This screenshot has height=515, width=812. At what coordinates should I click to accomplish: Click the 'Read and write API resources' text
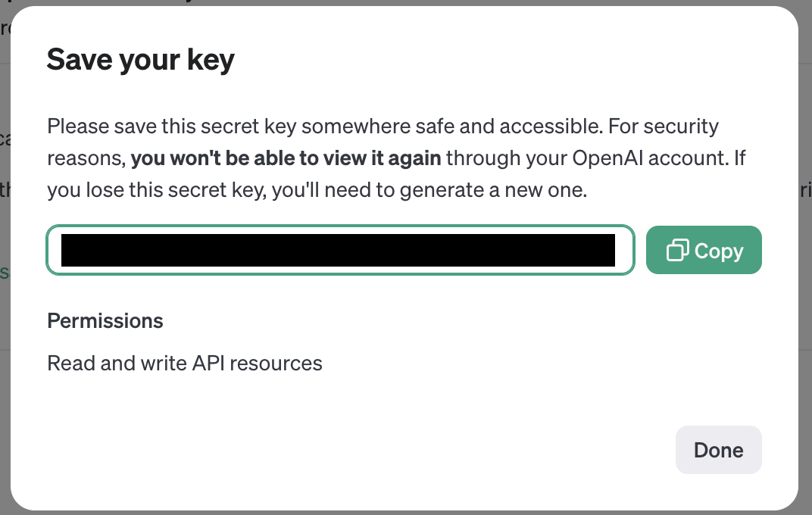[x=184, y=363]
